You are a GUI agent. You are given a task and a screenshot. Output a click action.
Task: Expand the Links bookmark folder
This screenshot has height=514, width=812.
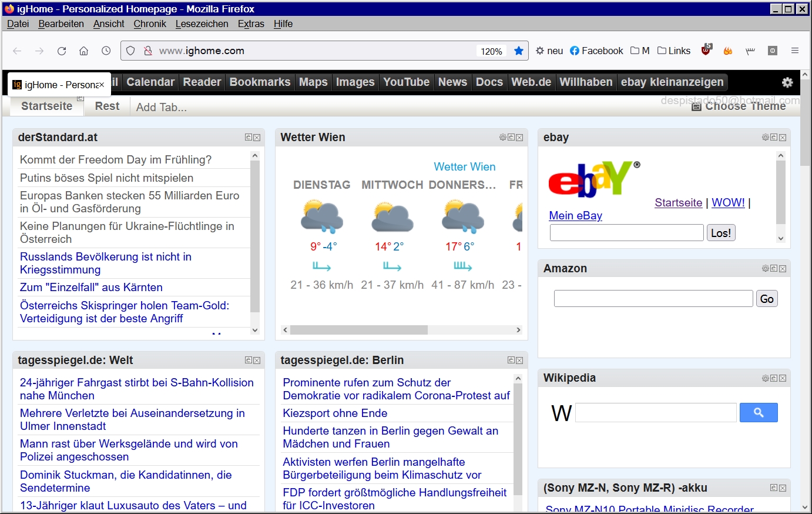[674, 51]
